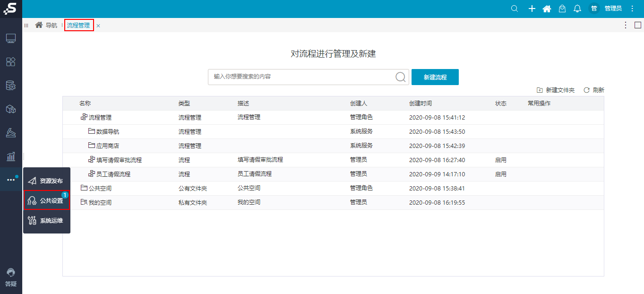Click the 系统服务 creator of 数据导航
Image resolution: width=644 pixels, height=294 pixels.
pos(361,131)
